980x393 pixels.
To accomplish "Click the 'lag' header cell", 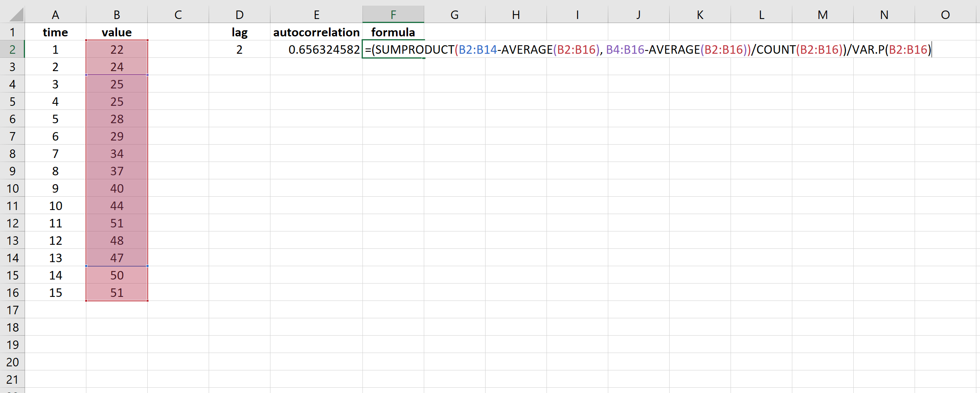I will click(x=240, y=32).
